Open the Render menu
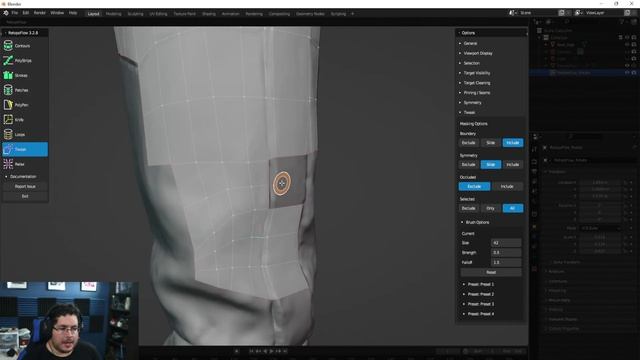This screenshot has height=360, width=640. (40, 13)
